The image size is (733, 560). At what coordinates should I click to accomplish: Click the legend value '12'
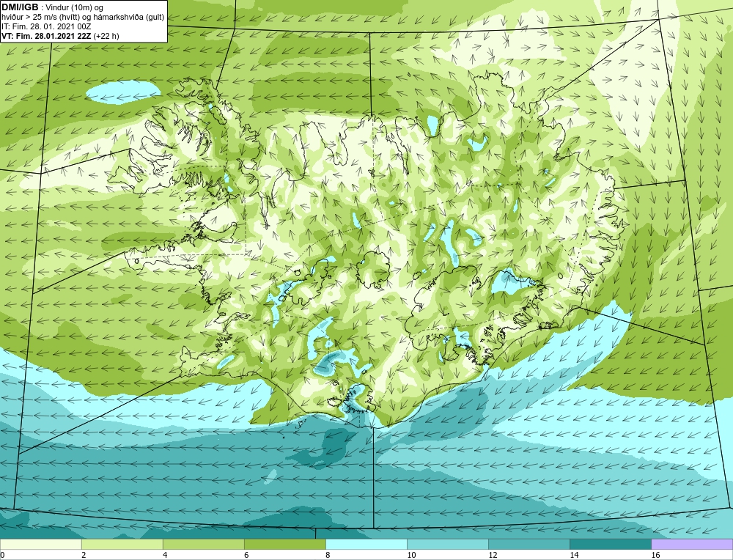tap(493, 555)
